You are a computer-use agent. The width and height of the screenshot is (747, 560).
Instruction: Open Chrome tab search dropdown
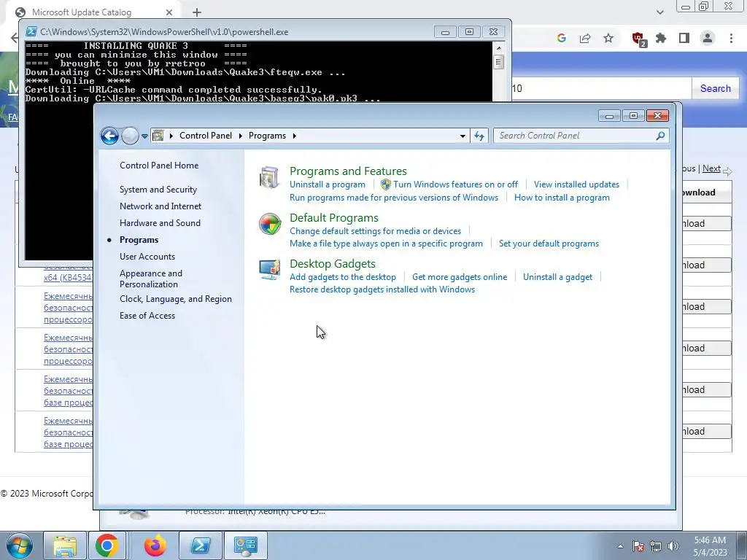pyautogui.click(x=659, y=12)
